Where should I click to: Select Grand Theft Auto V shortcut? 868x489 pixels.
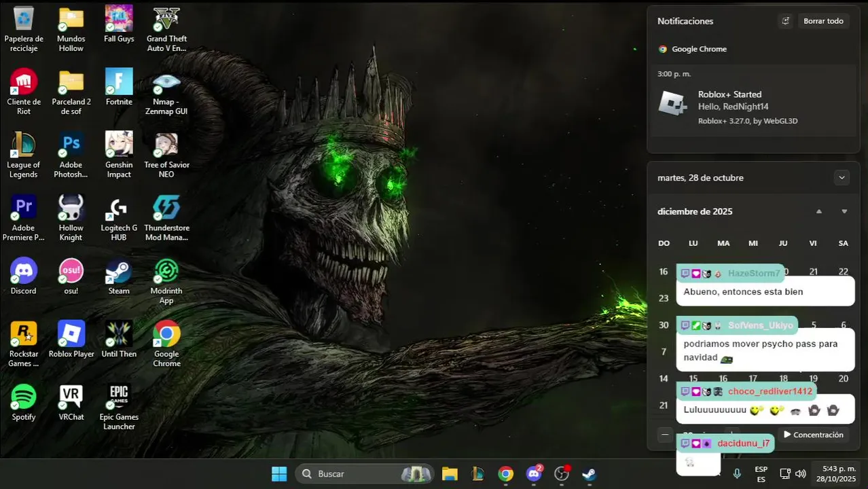point(166,29)
